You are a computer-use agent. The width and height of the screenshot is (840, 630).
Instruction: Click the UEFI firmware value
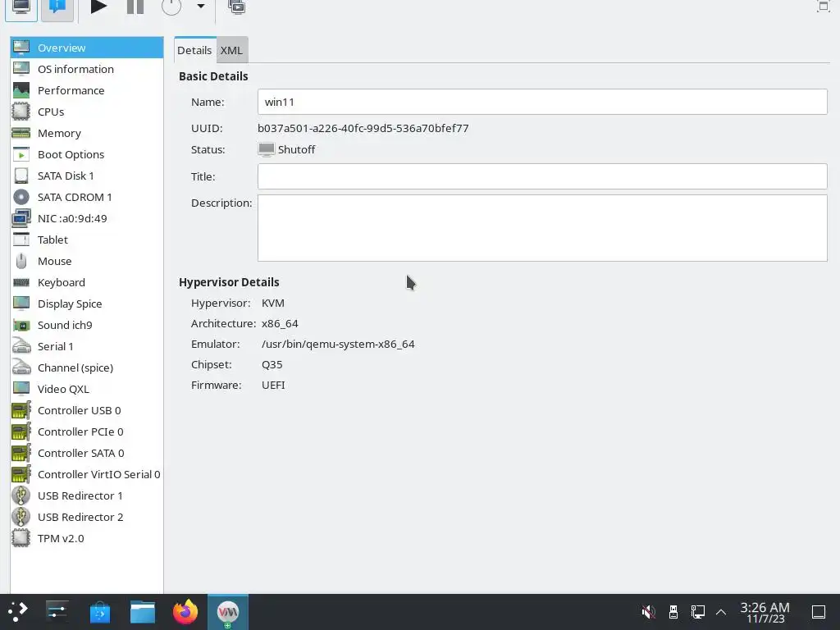coord(273,386)
